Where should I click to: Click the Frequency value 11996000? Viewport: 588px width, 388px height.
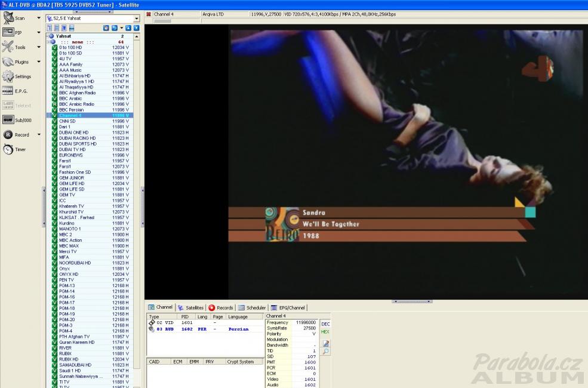pos(306,322)
